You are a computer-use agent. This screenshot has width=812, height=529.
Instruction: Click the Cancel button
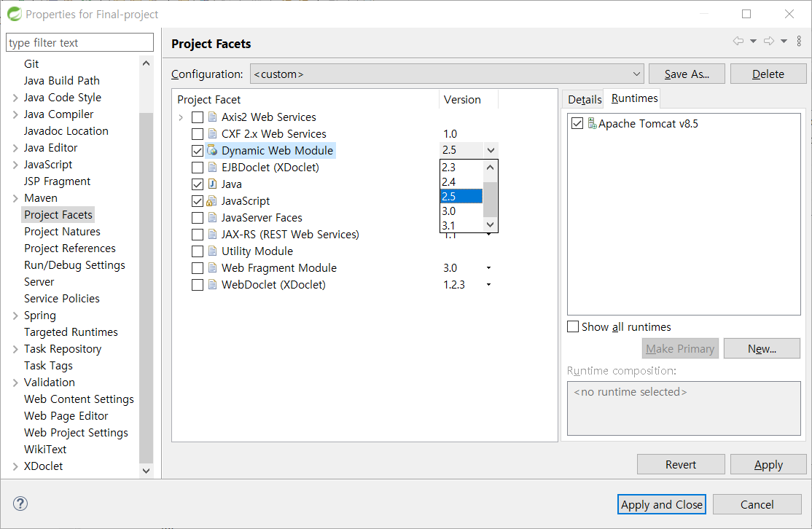[x=757, y=504]
